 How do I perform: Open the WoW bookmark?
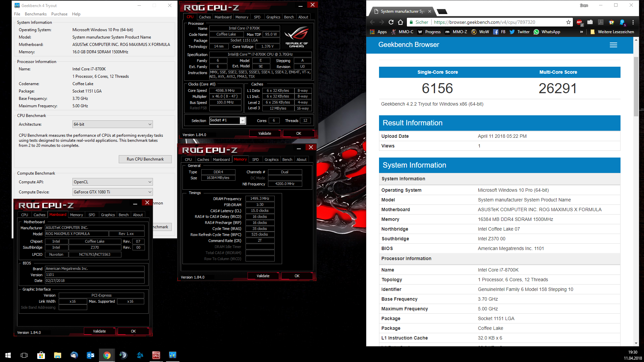[480, 32]
